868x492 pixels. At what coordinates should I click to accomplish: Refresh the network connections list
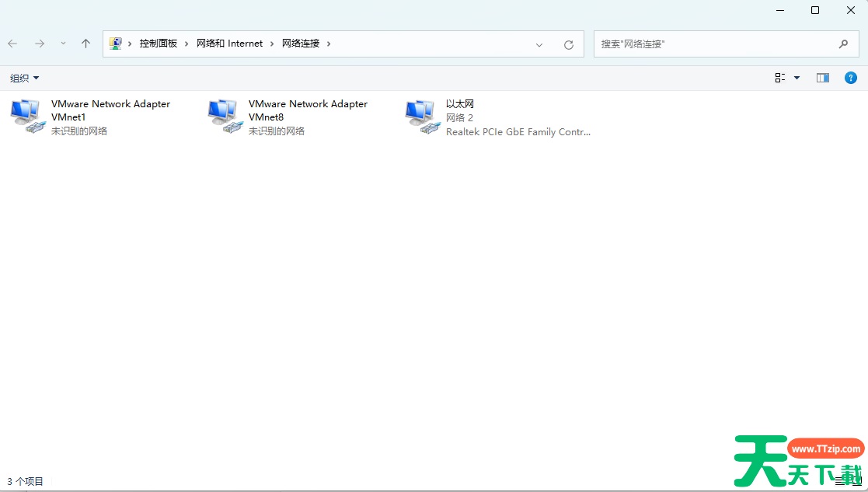tap(569, 45)
